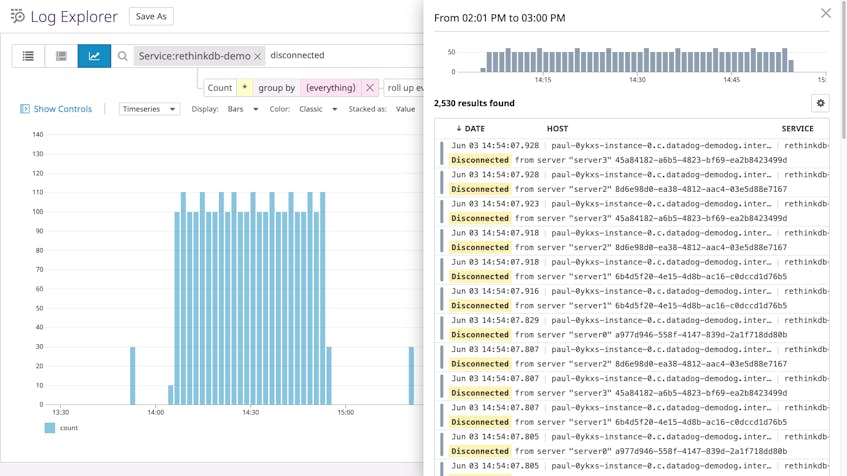Open the 14:54:07.805 server0 log entry
This screenshot has height=476, width=847.
click(x=634, y=445)
